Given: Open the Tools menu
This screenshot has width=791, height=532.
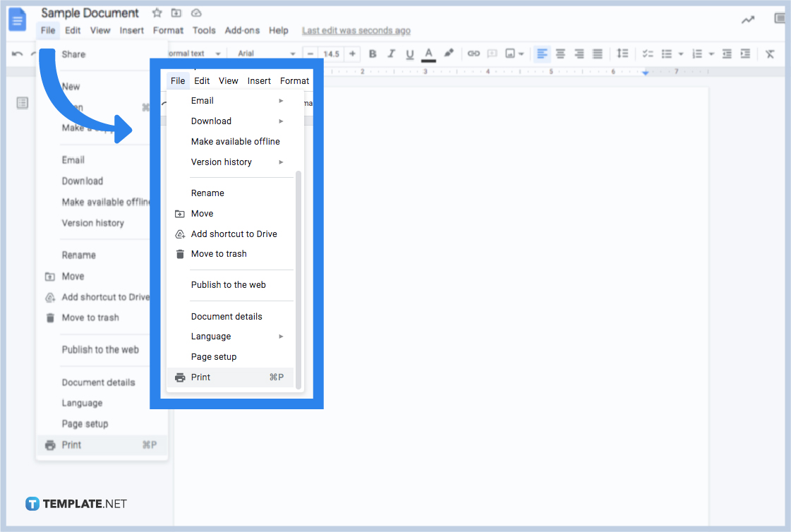Looking at the screenshot, I should [x=204, y=30].
